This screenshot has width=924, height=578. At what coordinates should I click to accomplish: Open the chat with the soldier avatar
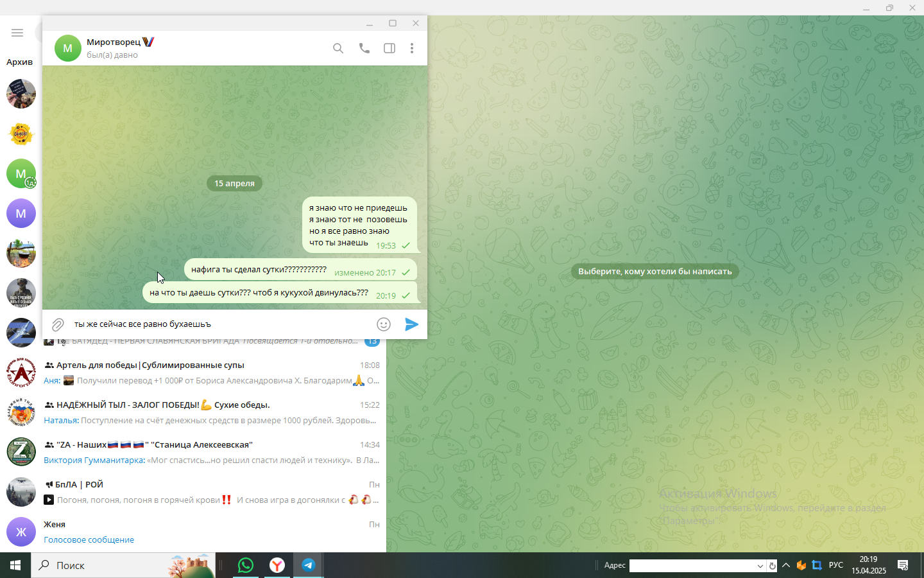tap(21, 293)
